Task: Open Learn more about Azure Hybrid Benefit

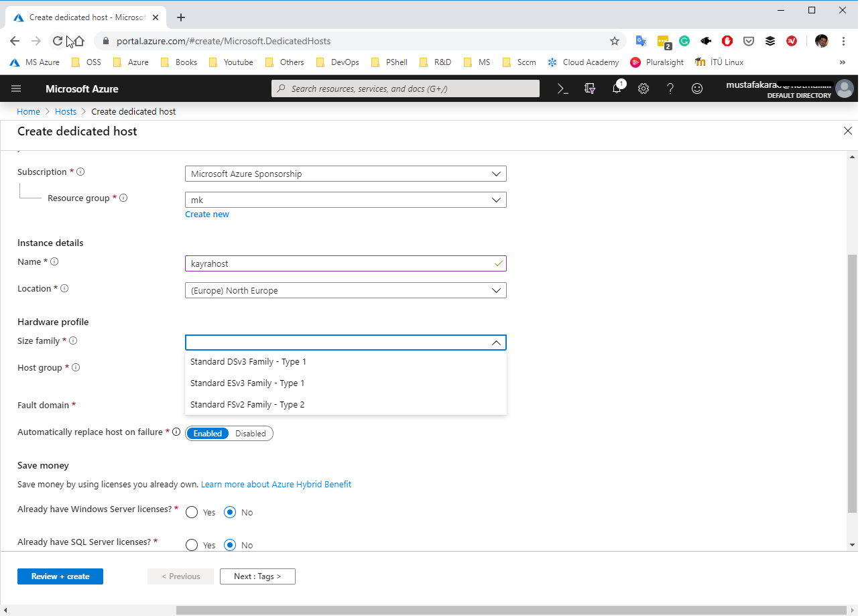Action: coord(275,484)
